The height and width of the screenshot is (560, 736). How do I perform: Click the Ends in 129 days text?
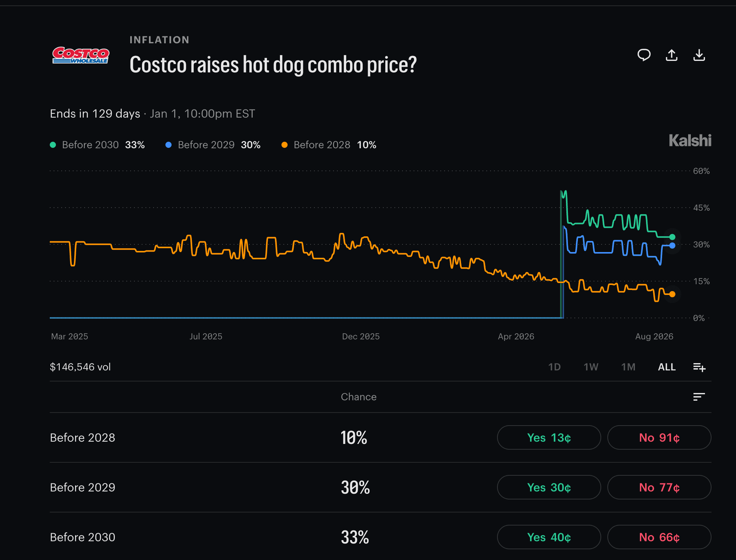tap(95, 114)
